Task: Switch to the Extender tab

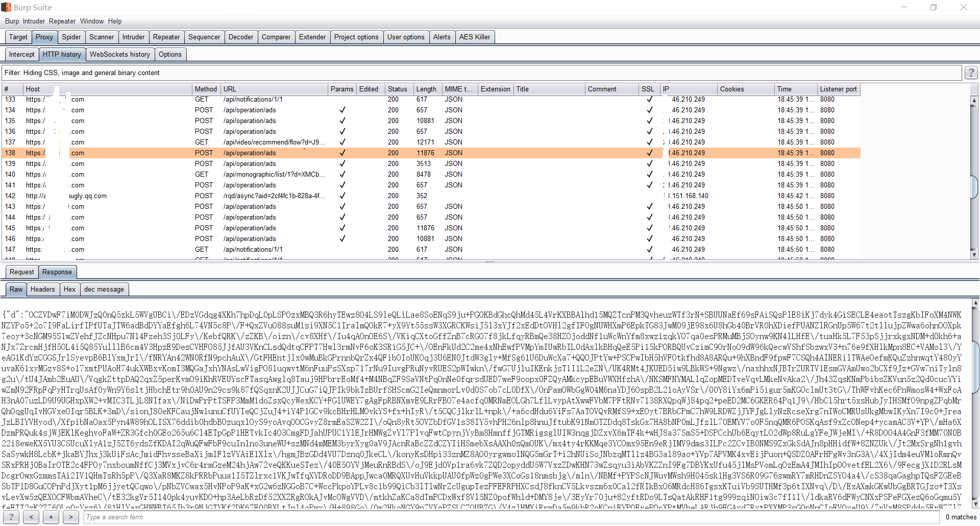Action: click(312, 37)
